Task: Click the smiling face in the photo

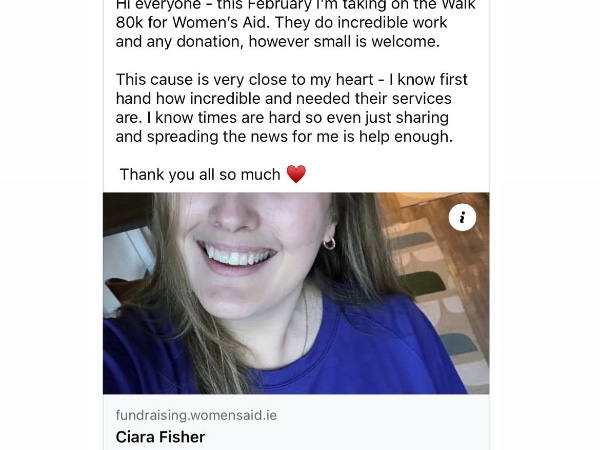Action: click(240, 240)
